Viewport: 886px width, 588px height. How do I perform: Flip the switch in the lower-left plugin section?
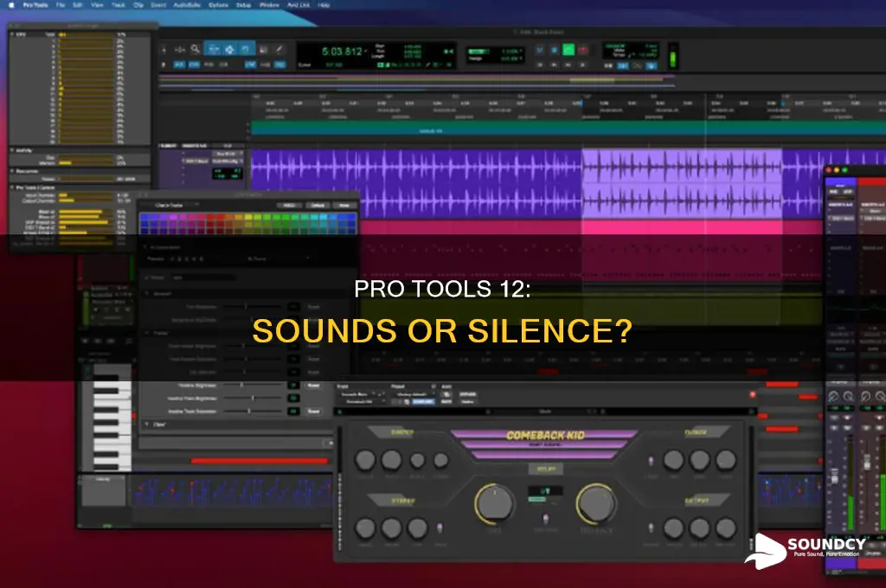(x=440, y=528)
